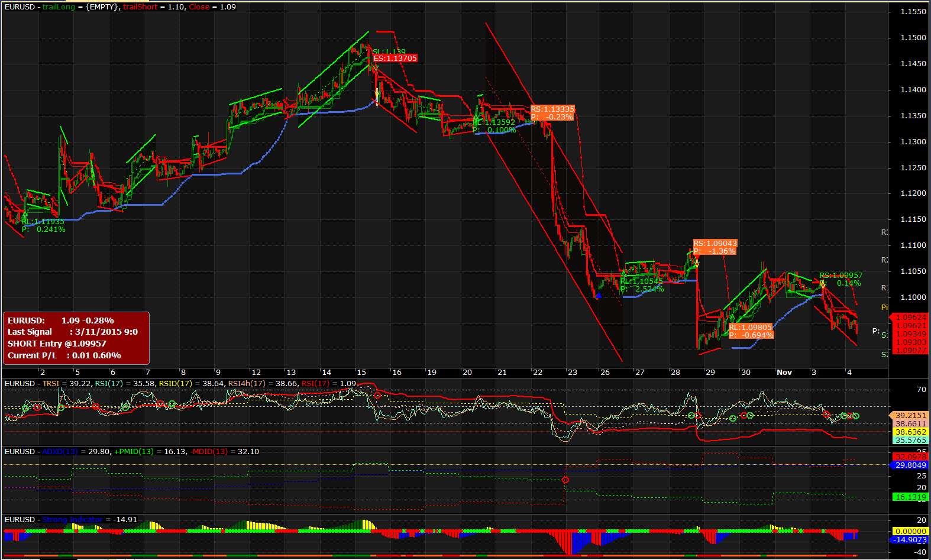Click the 70 level on the RSI axis
The width and height of the screenshot is (931, 560).
(x=922, y=390)
